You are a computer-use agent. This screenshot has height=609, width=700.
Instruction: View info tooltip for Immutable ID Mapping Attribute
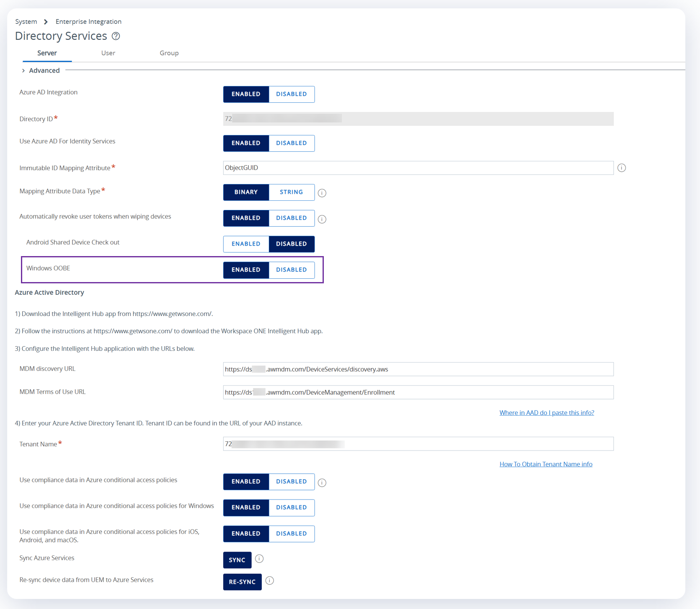point(622,168)
